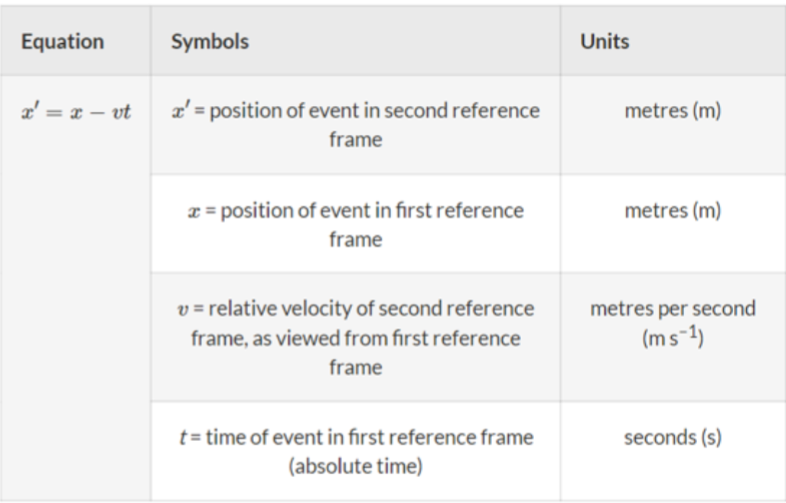Click the Units column header

pos(604,42)
